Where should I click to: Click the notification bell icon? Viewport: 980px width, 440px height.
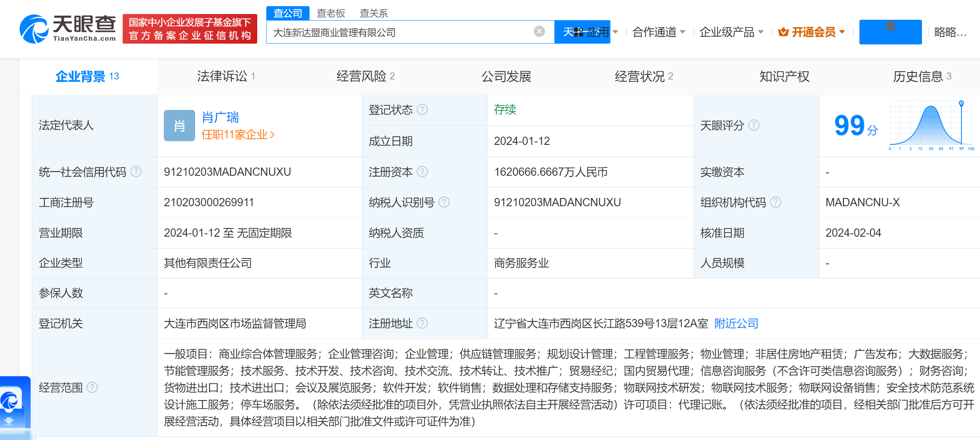(890, 27)
